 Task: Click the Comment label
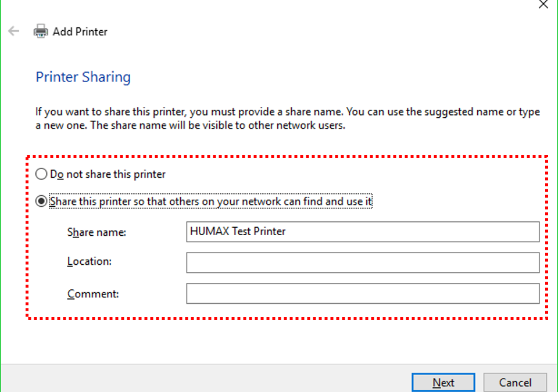click(x=93, y=294)
